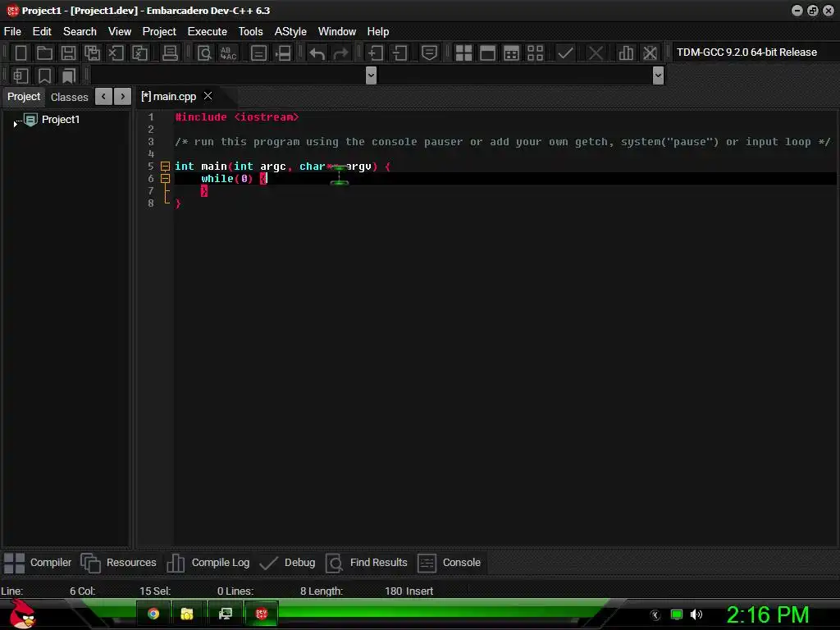
Task: Click the New file toolbar icon
Action: tap(21, 52)
